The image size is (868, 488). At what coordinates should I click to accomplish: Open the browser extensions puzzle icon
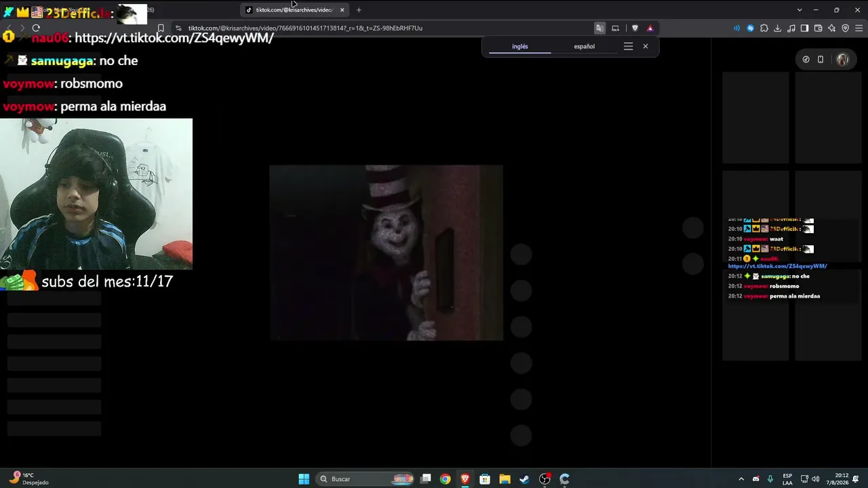(764, 28)
